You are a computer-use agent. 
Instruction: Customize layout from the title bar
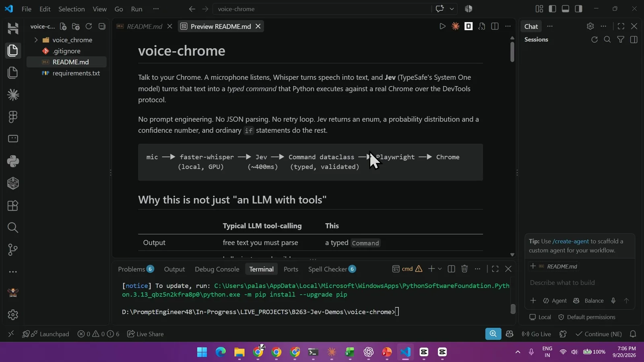(539, 9)
